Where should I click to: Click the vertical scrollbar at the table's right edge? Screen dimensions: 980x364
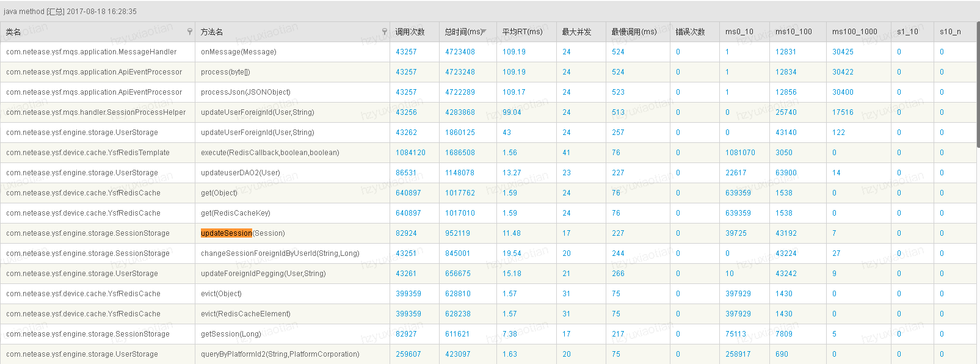(x=977, y=84)
